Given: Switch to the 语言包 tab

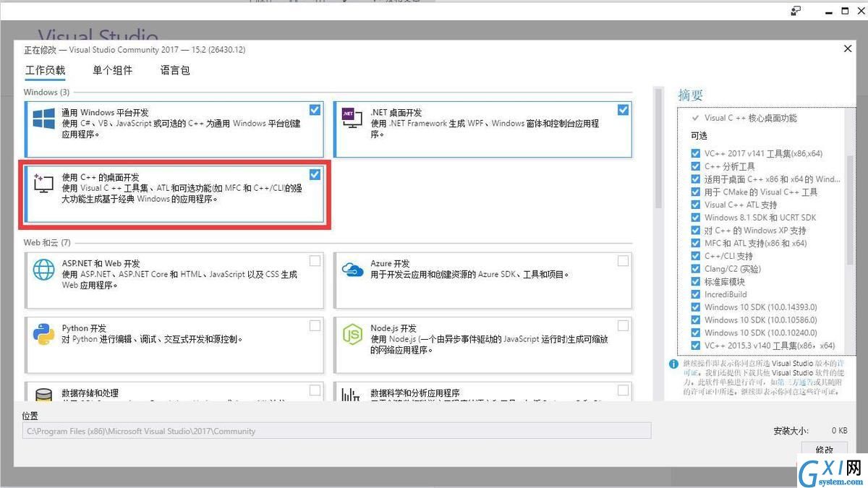Looking at the screenshot, I should click(x=175, y=71).
